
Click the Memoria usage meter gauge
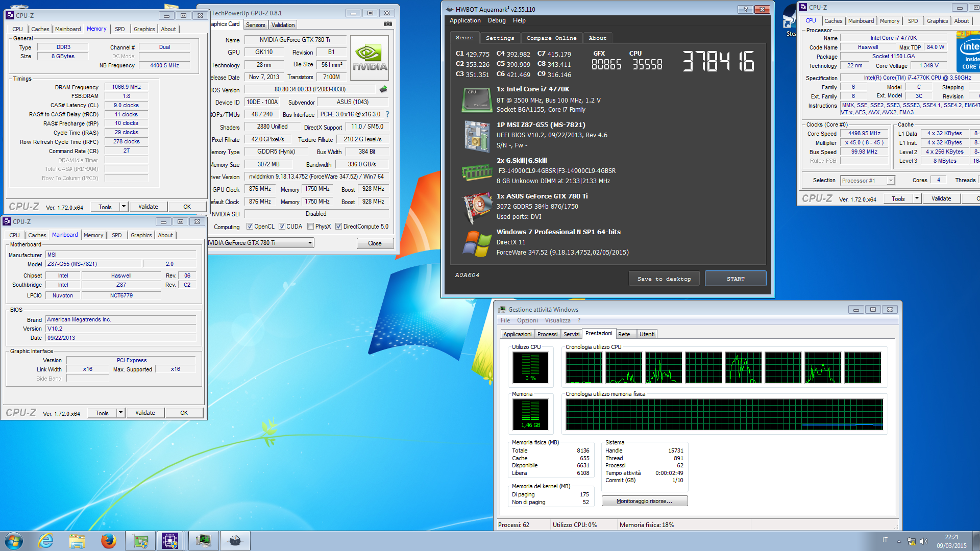pos(530,414)
